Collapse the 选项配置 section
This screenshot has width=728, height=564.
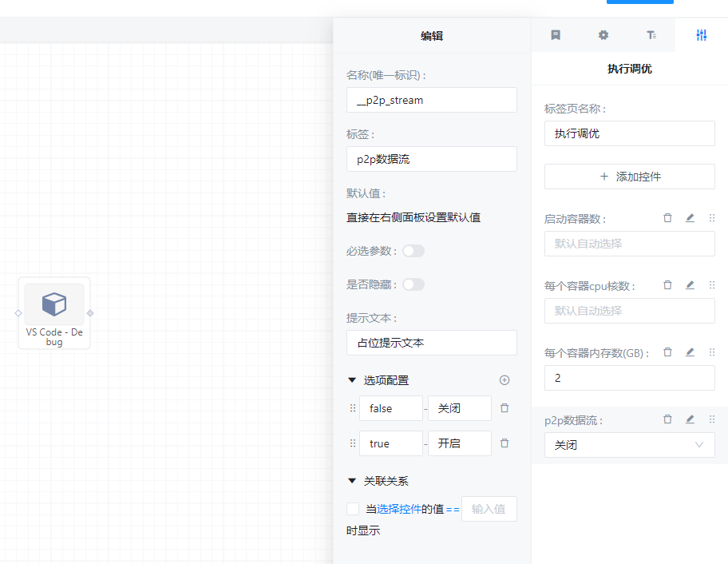click(x=352, y=380)
